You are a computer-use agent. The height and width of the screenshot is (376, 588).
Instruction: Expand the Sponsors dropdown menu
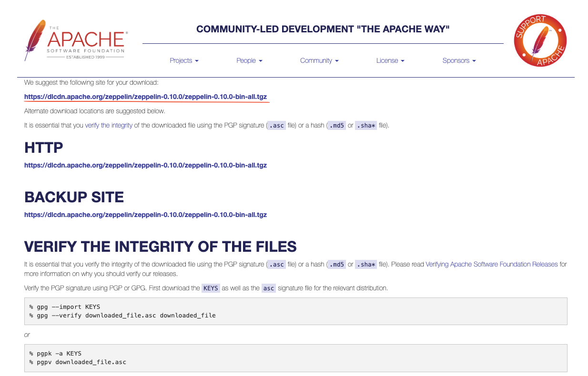point(459,60)
